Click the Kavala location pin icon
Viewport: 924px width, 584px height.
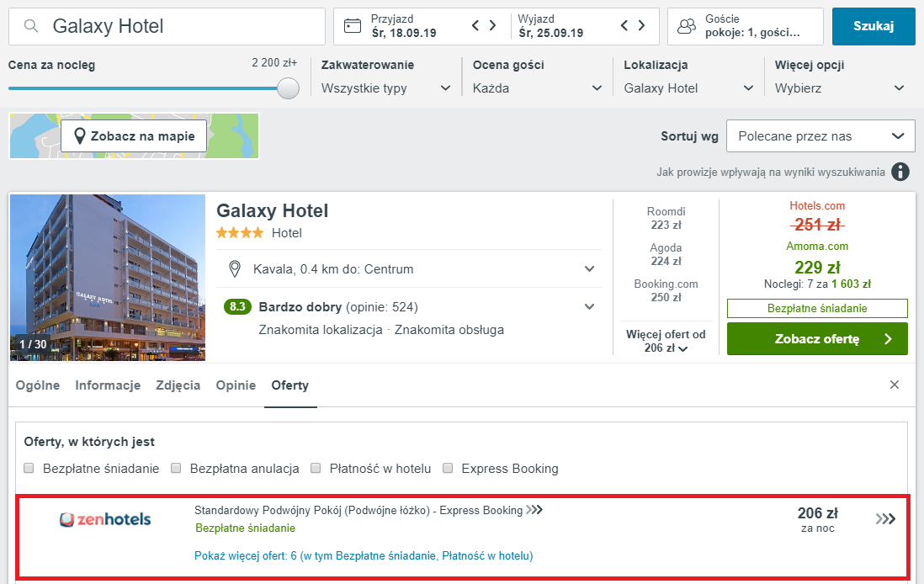point(236,269)
